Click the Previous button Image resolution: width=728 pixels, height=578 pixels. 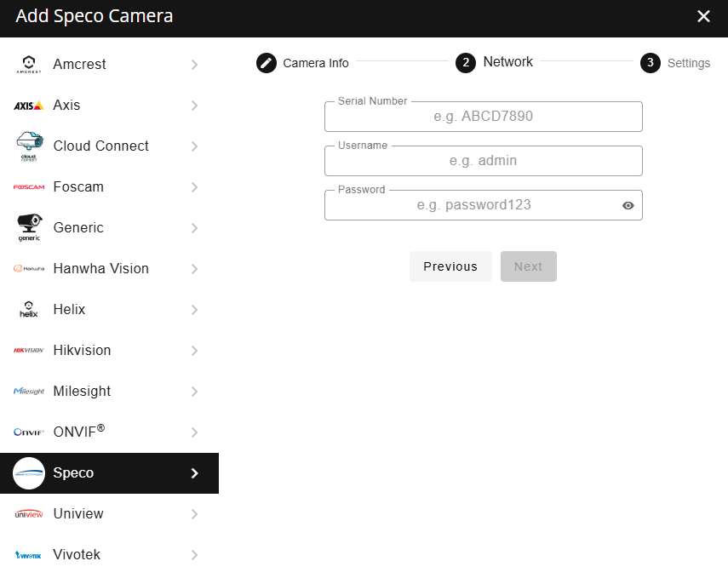tap(450, 266)
